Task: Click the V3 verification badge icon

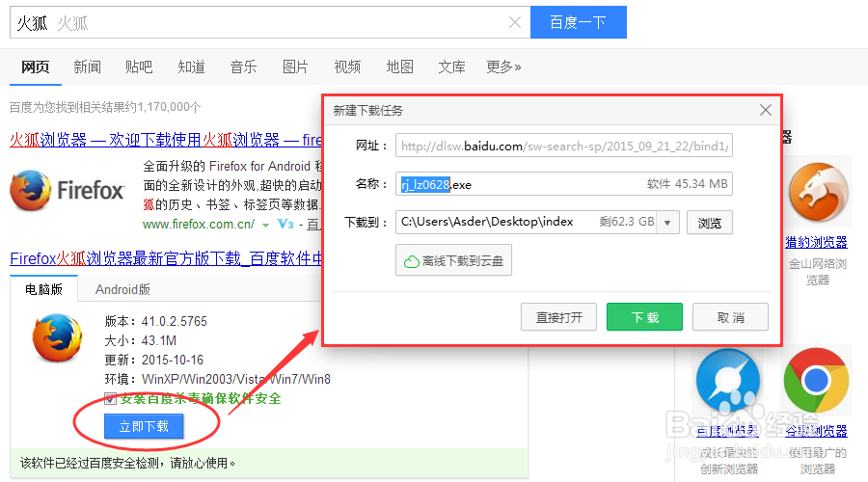Action: coord(285,224)
